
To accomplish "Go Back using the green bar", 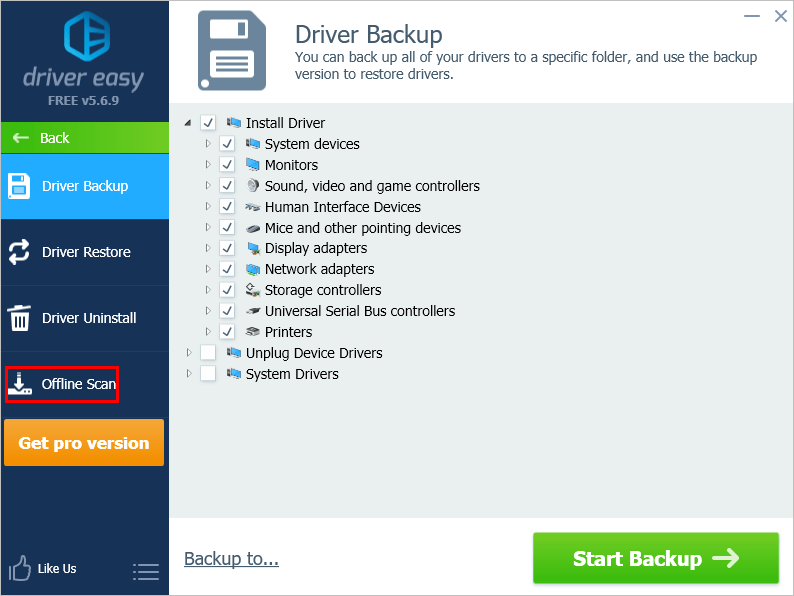I will point(85,138).
